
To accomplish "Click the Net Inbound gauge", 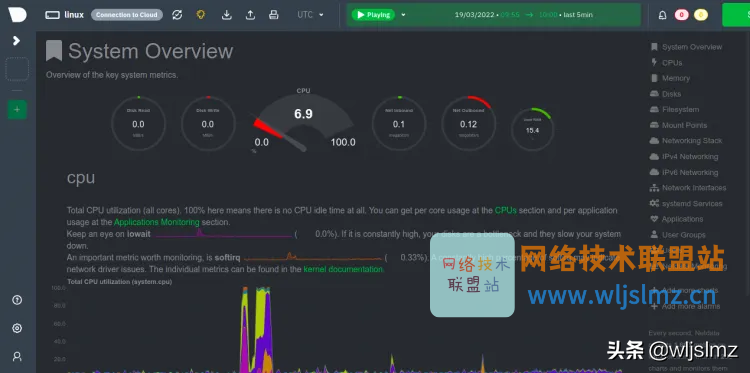I will (399, 124).
